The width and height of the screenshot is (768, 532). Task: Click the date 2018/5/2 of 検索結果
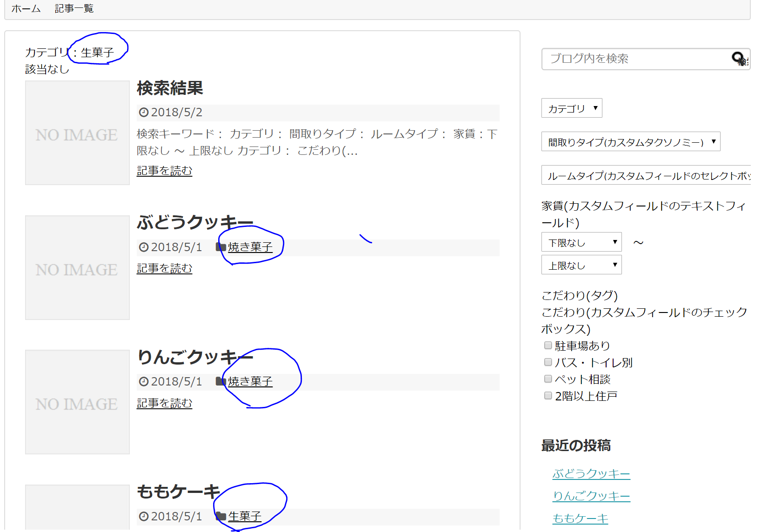(x=177, y=112)
